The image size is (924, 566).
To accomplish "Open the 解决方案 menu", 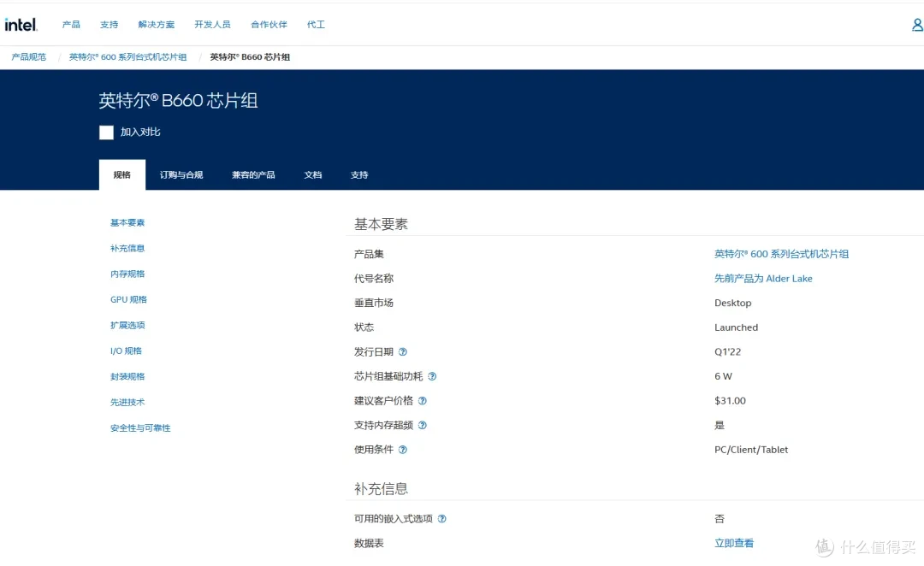I will (157, 24).
